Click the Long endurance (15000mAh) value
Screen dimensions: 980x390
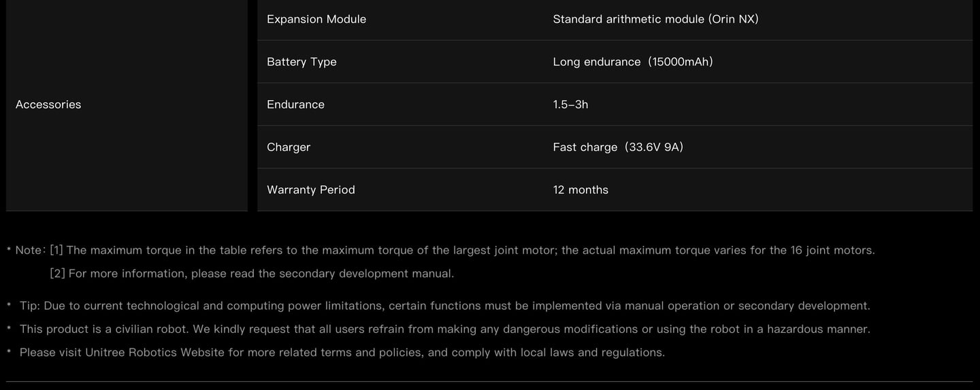632,62
